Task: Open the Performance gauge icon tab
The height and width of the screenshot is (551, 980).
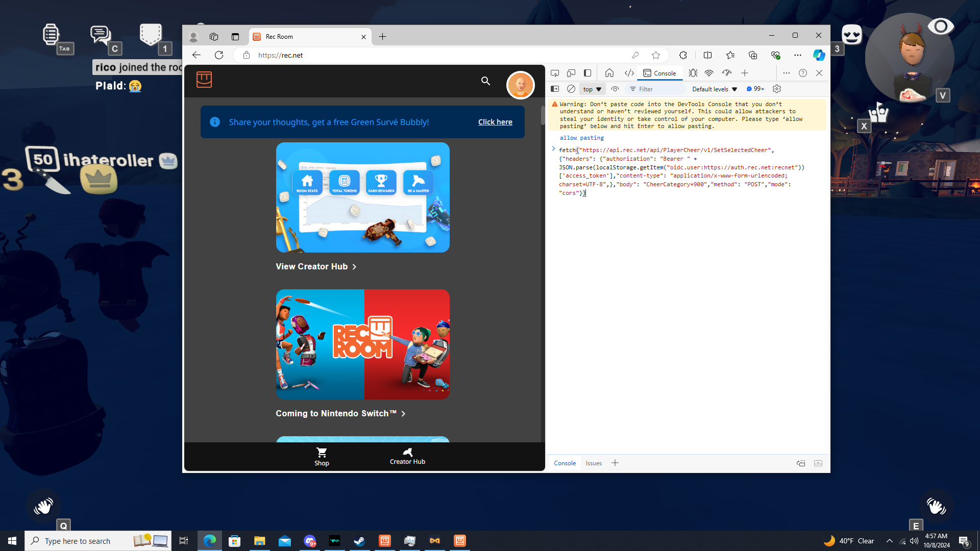Action: (x=727, y=73)
